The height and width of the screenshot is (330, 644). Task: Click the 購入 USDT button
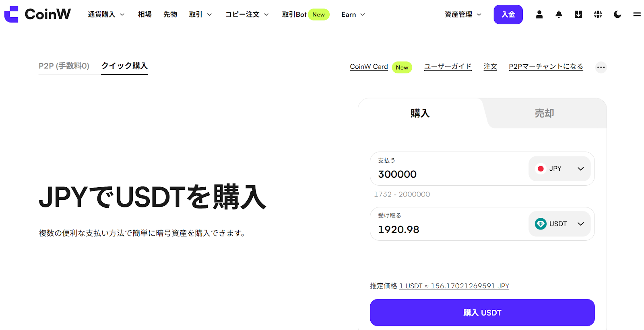pos(482,313)
